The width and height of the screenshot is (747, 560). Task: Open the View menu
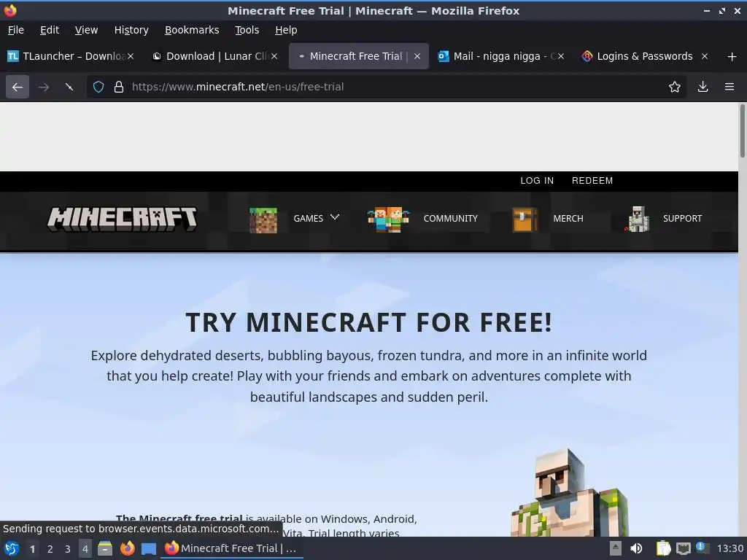pyautogui.click(x=86, y=30)
